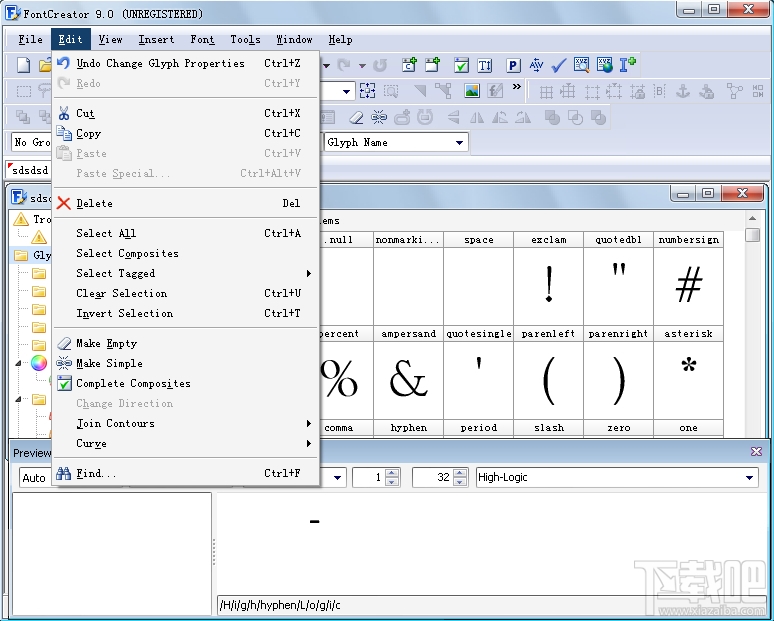Open the undo history dropdown arrow
The width and height of the screenshot is (774, 621).
coord(326,65)
